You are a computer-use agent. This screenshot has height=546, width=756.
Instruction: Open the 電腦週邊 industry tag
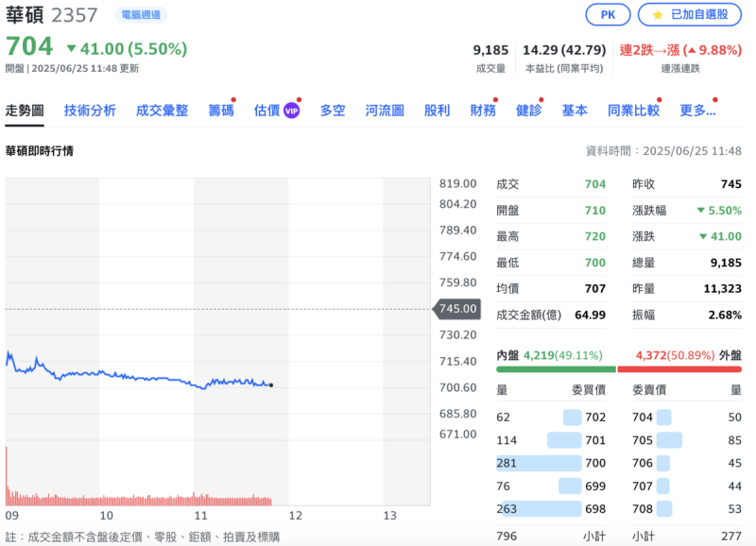pos(141,15)
